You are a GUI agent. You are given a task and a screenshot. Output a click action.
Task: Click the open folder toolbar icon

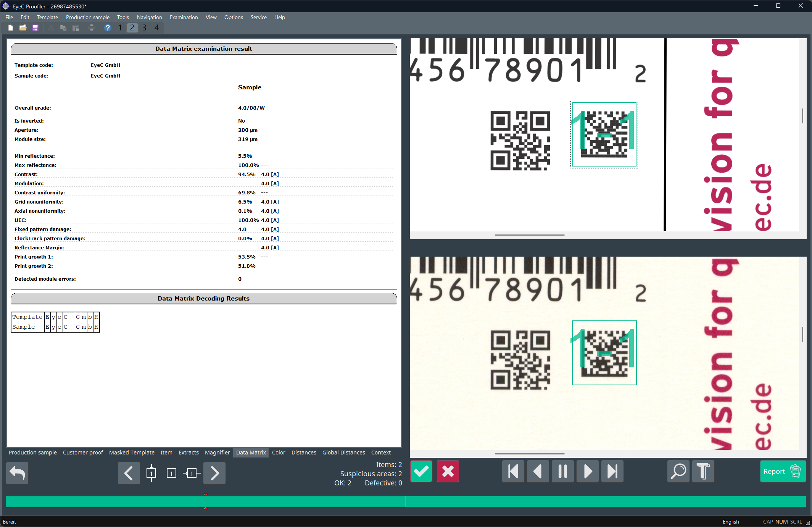(x=23, y=28)
